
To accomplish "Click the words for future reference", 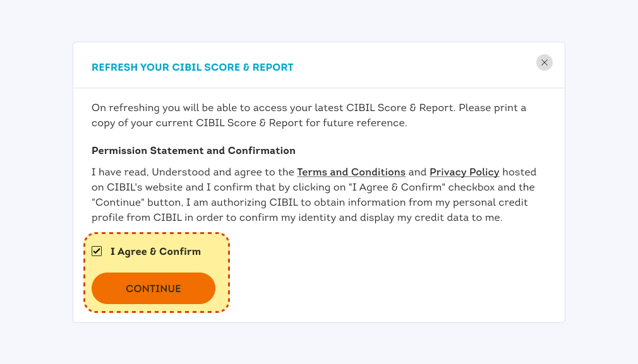I will pos(356,123).
